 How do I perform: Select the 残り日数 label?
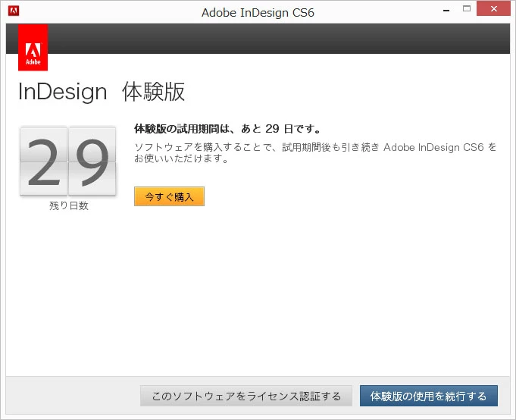(x=69, y=205)
